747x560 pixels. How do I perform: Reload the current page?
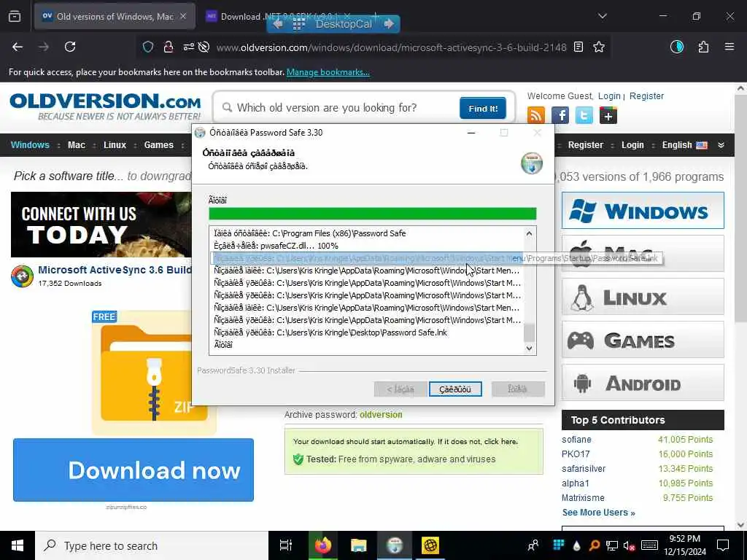point(70,47)
